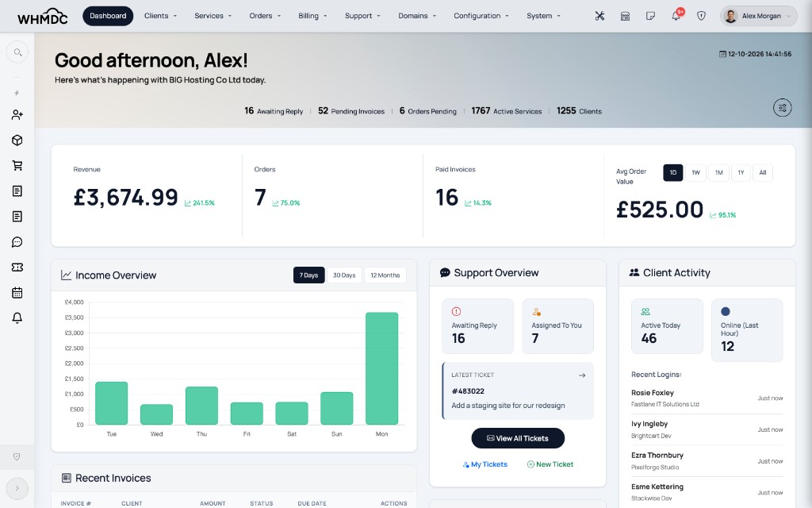Open the calendar sidebar icon
The width and height of the screenshot is (812, 508).
[x=17, y=293]
